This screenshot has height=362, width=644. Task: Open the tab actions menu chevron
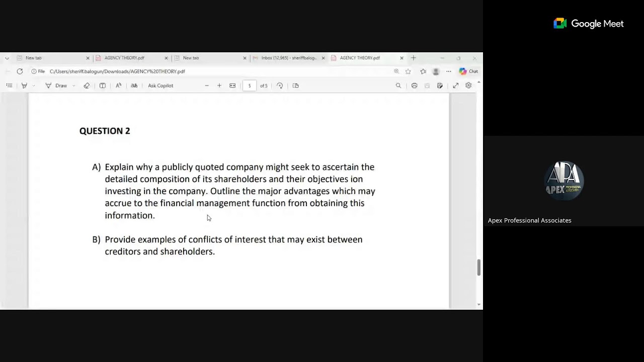[x=7, y=58]
